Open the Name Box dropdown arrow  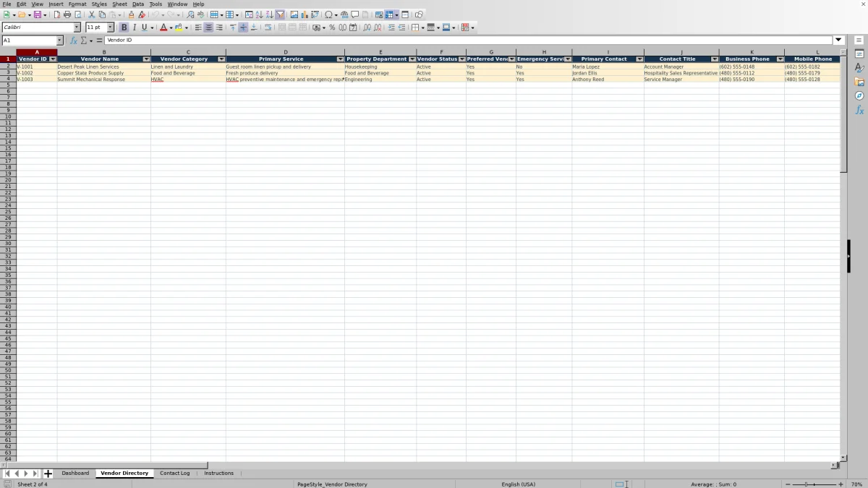coord(60,40)
